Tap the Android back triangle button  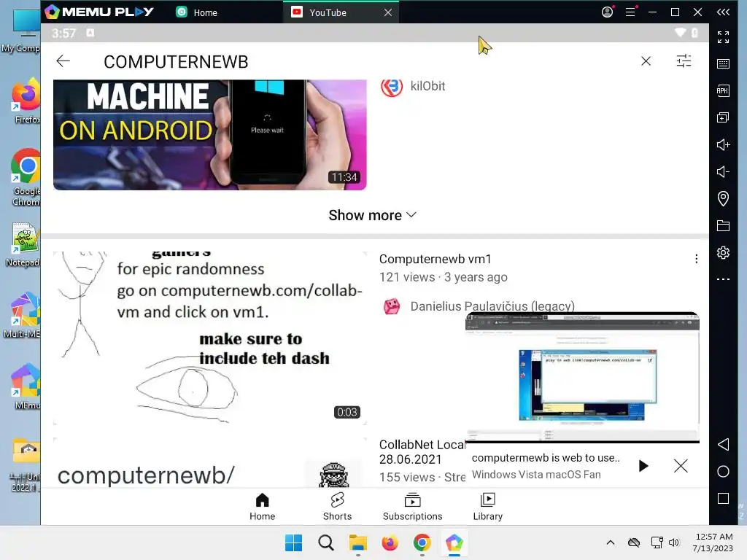click(x=723, y=444)
